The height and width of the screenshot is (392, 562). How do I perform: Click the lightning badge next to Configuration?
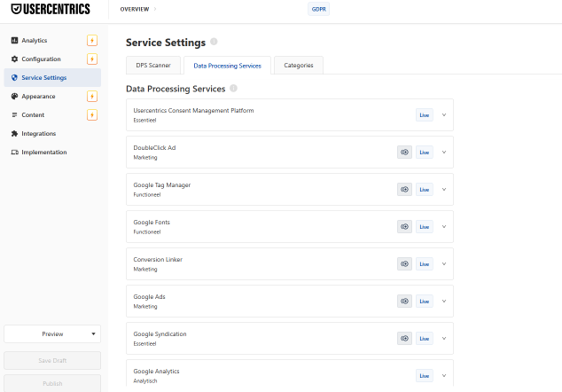click(x=92, y=59)
